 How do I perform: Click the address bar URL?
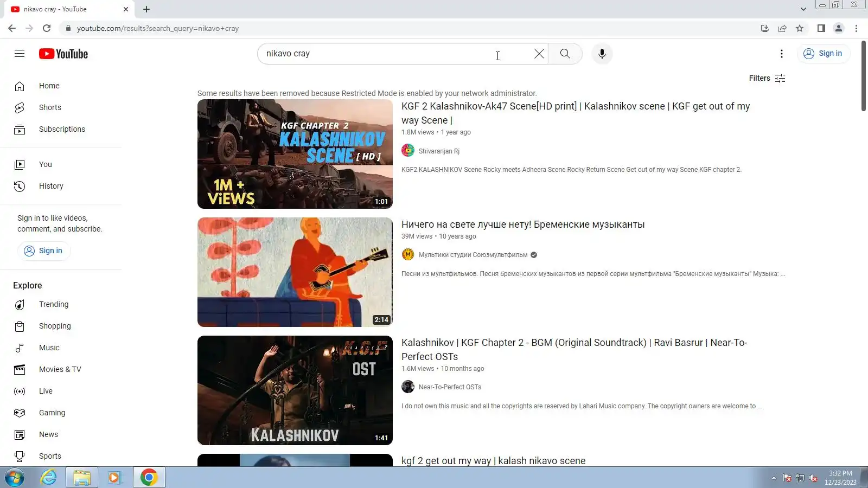(x=157, y=28)
